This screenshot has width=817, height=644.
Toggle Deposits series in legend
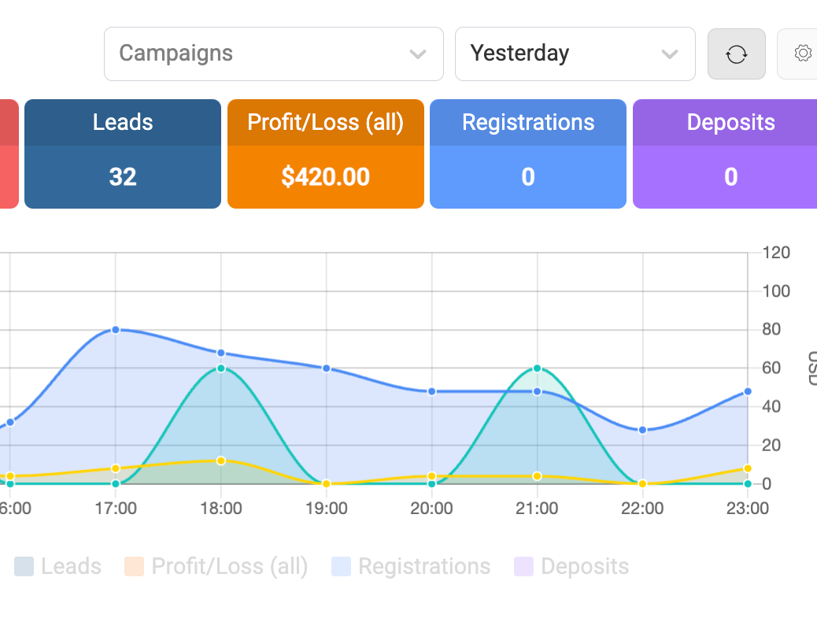click(x=571, y=566)
